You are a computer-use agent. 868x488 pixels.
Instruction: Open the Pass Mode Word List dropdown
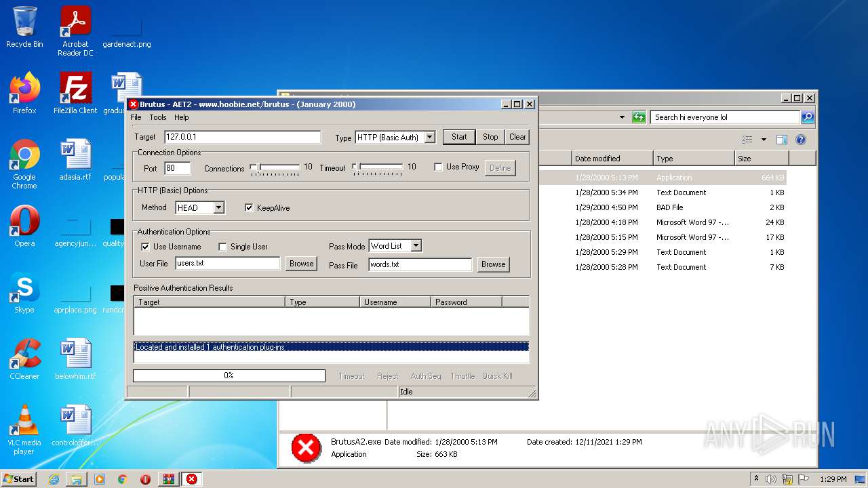[416, 245]
